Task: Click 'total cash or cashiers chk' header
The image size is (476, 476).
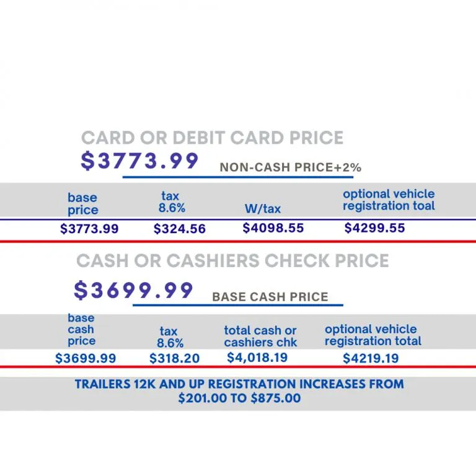Action: pos(260,336)
